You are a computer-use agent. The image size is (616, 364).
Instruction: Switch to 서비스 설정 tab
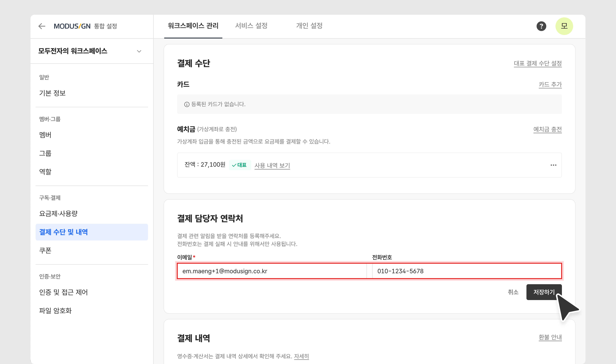(251, 25)
